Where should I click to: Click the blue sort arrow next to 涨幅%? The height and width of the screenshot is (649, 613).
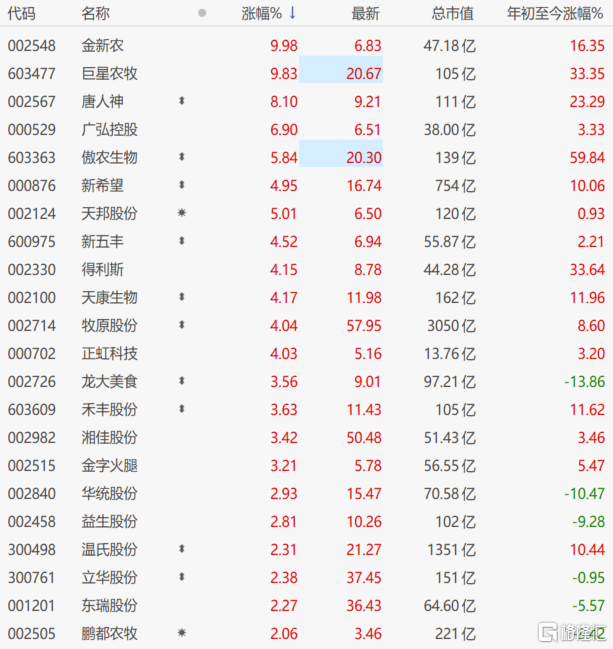point(293,13)
